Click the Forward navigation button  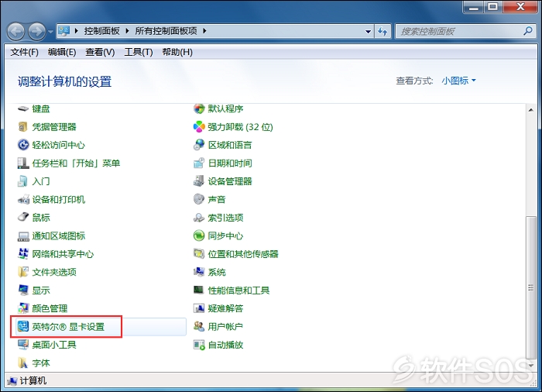tap(37, 32)
